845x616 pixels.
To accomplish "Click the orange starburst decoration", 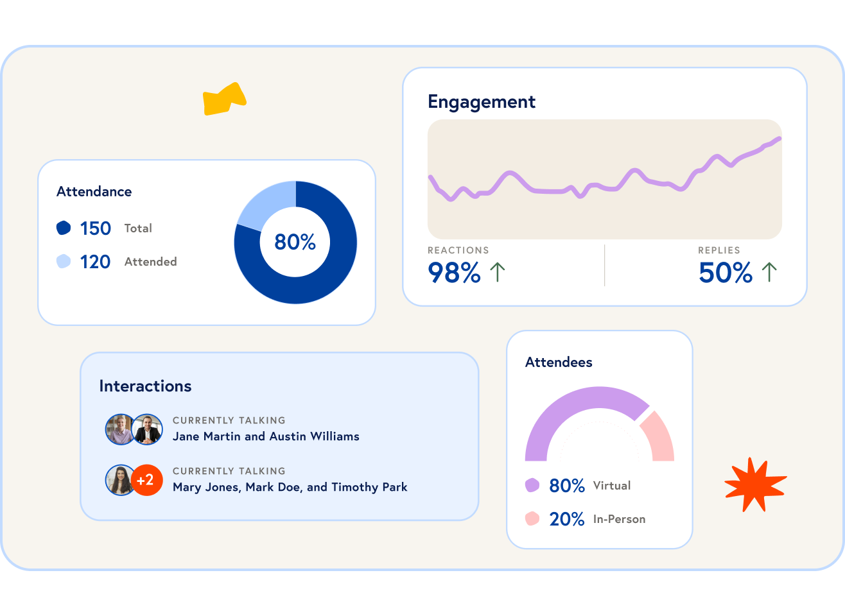I will tap(754, 484).
